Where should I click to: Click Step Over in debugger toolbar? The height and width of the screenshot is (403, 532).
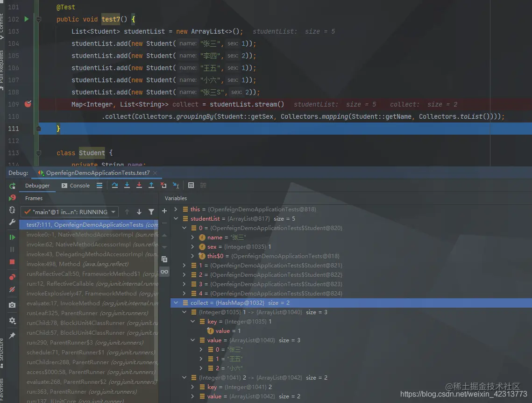(115, 186)
